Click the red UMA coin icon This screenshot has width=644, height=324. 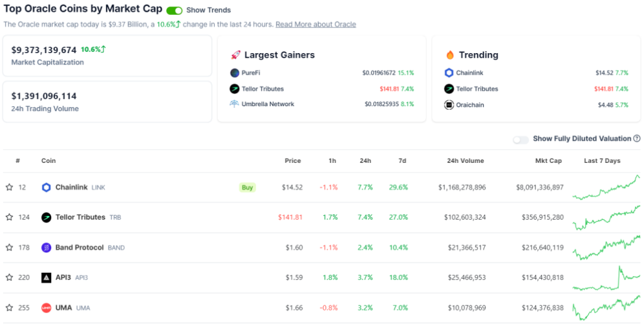click(47, 307)
